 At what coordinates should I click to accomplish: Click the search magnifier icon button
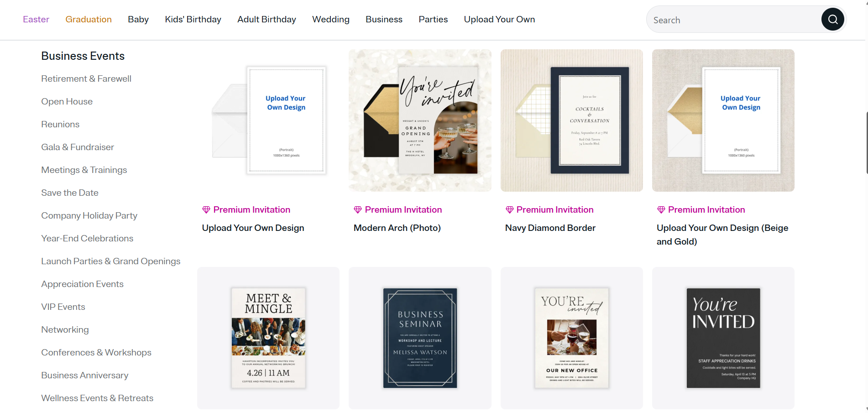click(x=832, y=19)
